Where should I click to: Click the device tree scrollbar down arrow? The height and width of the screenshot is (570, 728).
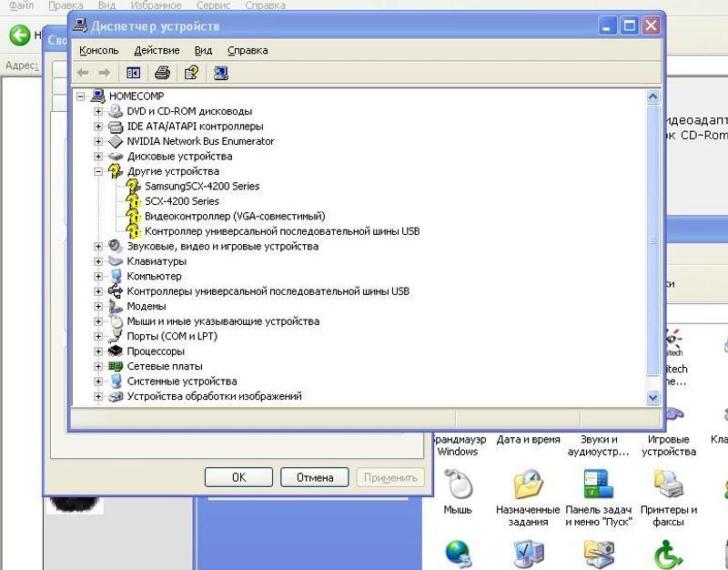tap(652, 398)
